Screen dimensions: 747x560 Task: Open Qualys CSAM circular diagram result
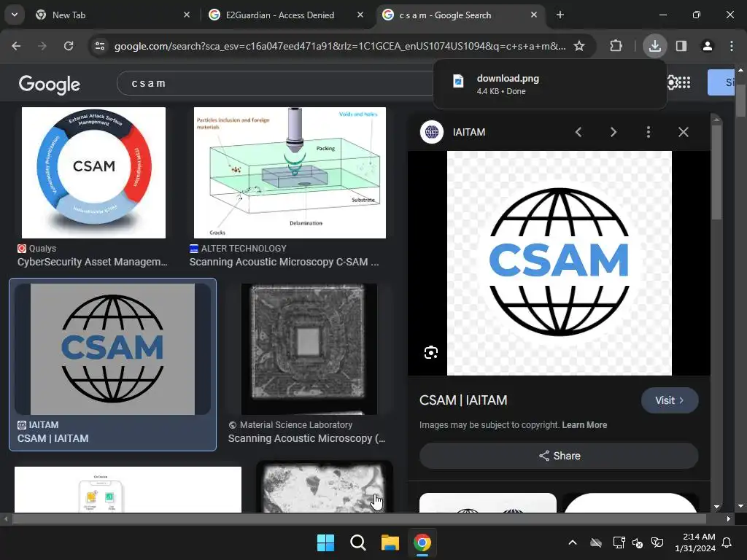click(x=93, y=172)
